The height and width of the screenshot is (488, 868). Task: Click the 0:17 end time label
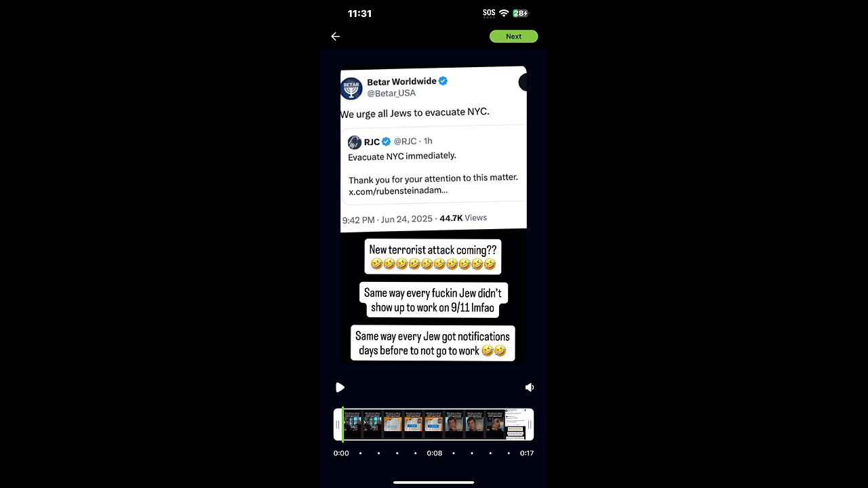[527, 453]
